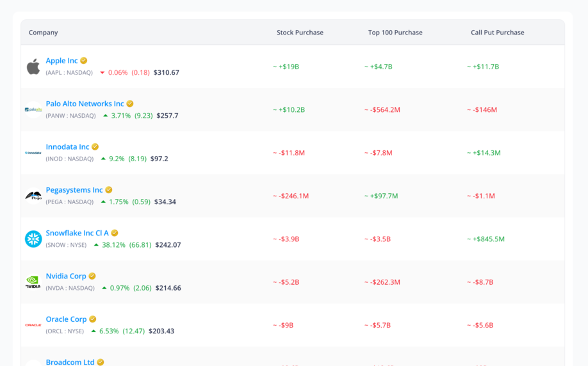Click the Stock Purchase column header
Screen dimensions: 588x366
click(x=300, y=33)
